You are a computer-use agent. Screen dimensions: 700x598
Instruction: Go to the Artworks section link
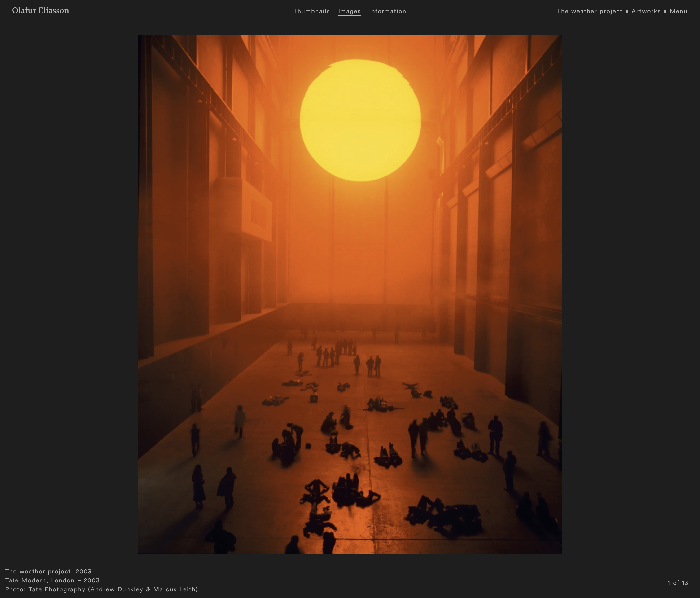coord(646,11)
